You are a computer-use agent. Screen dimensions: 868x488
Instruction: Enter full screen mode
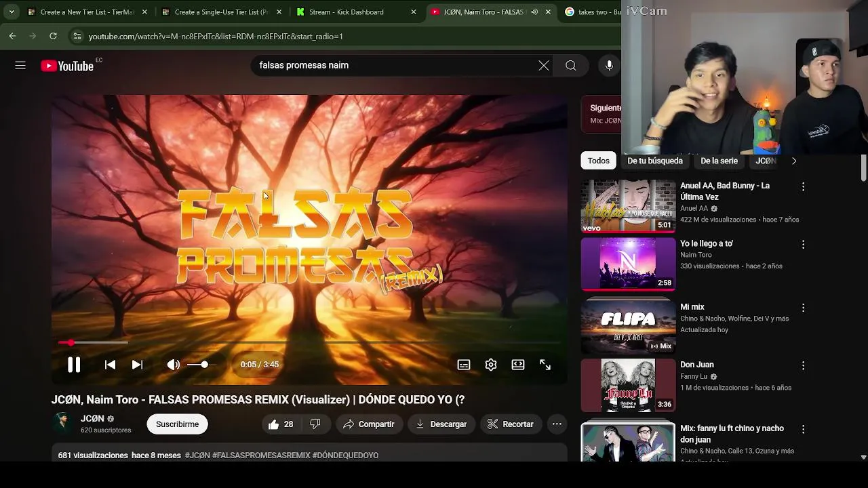pyautogui.click(x=545, y=365)
